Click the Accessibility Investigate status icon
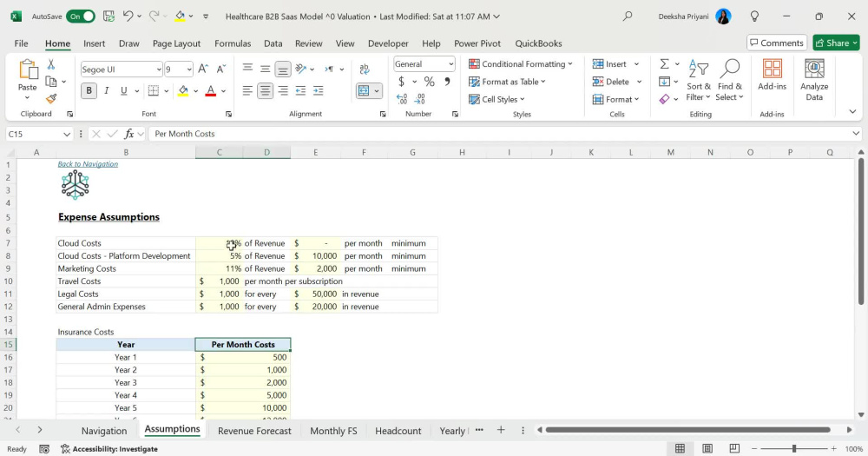 tap(65, 449)
